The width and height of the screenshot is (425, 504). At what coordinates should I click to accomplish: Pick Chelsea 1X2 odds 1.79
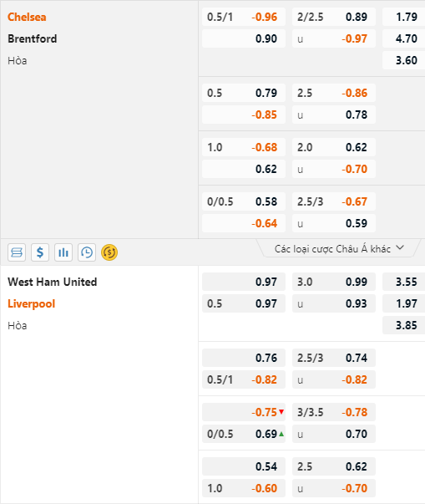[404, 17]
